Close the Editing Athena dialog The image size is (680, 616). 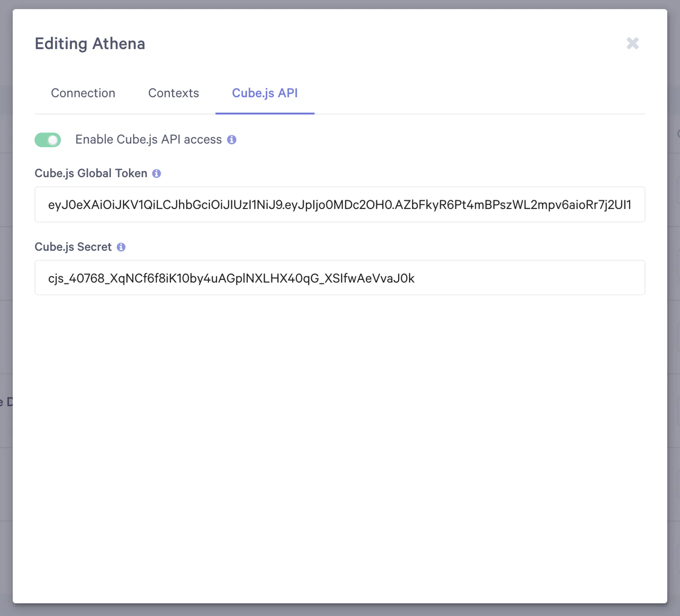coord(632,43)
